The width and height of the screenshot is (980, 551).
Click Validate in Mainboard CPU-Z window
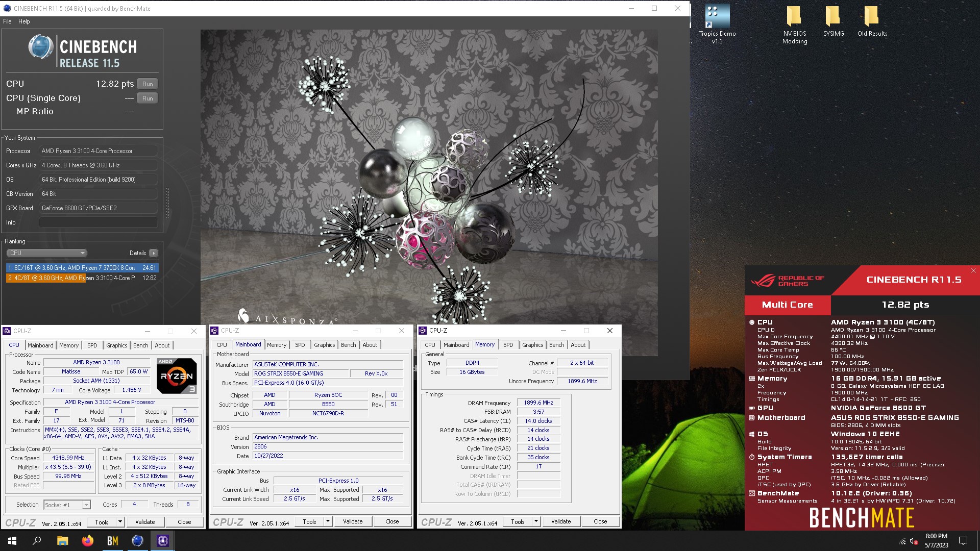pos(353,521)
